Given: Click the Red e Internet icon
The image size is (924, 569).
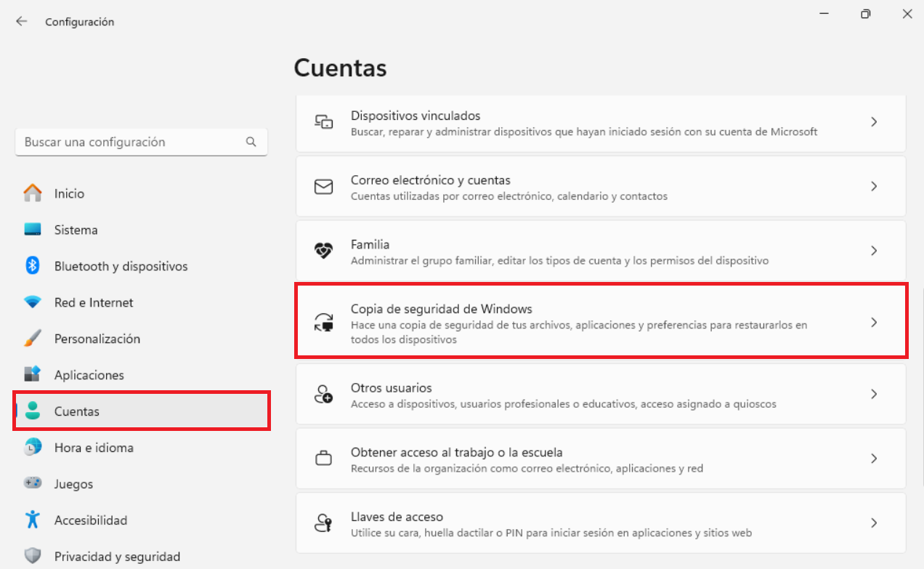Looking at the screenshot, I should pyautogui.click(x=34, y=302).
